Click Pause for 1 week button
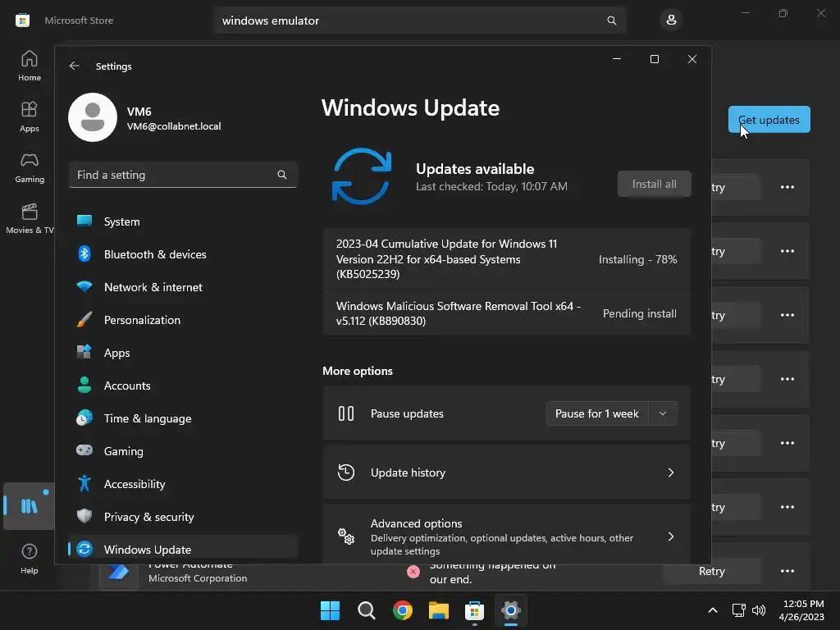The image size is (840, 630). [597, 413]
